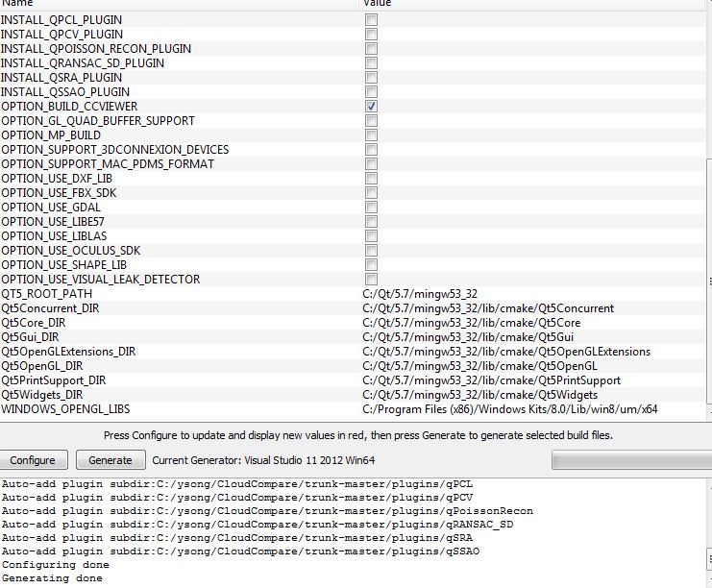Viewport: 712px width, 588px height.
Task: Enable INSTALL_QPOISSON_RECON_PLUGIN option
Action: (x=371, y=49)
